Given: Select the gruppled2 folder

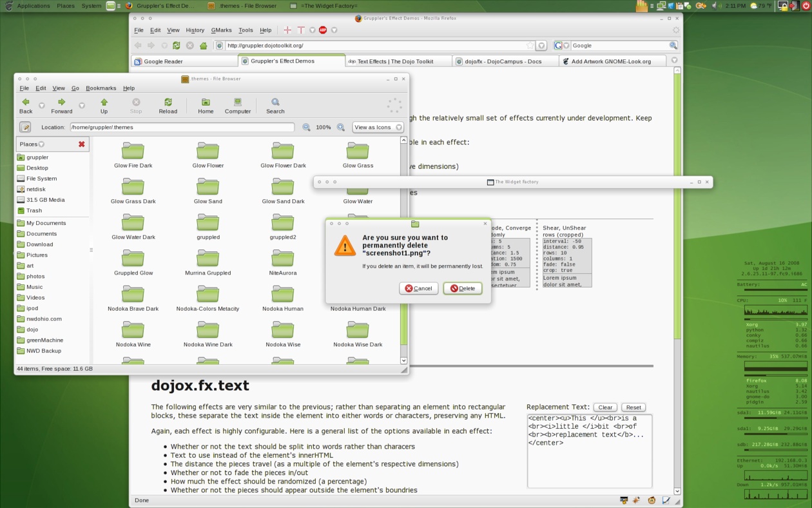Looking at the screenshot, I should pos(282,227).
